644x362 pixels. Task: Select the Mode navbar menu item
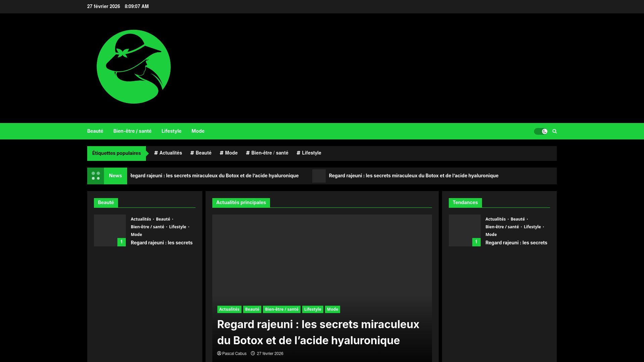tap(198, 131)
